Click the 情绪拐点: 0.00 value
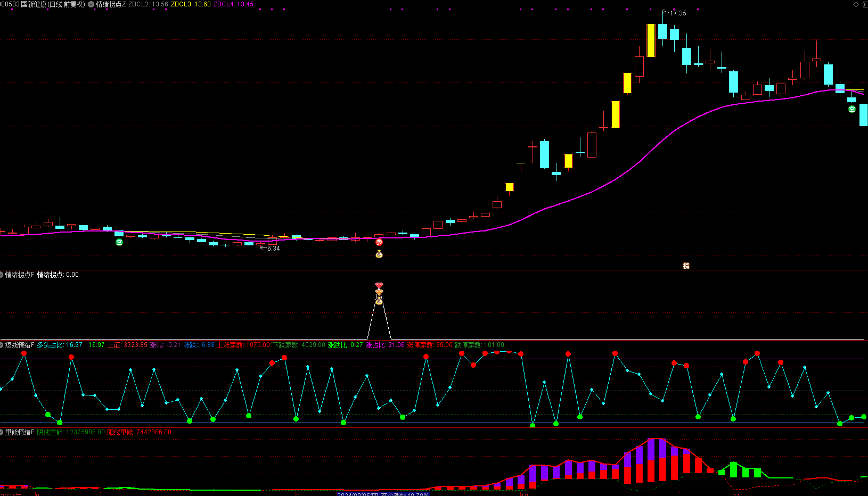The width and height of the screenshot is (868, 496). point(58,275)
